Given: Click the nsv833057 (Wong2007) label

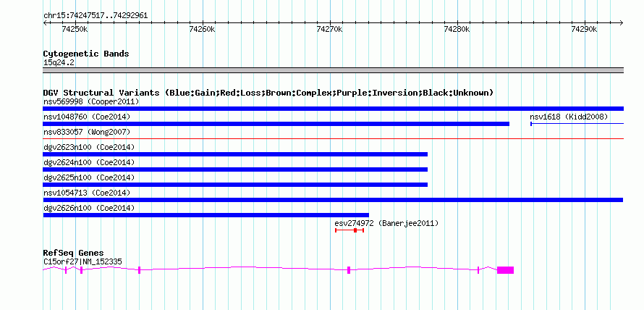Looking at the screenshot, I should [87, 132].
